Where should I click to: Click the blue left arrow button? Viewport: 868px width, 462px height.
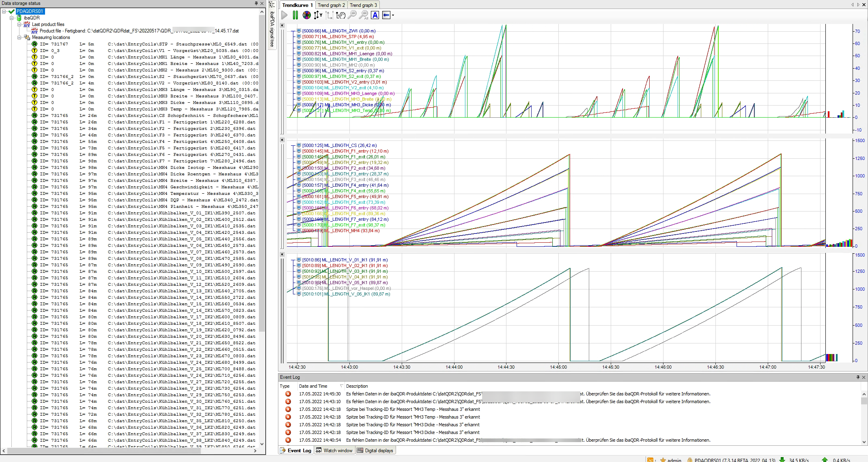(386, 15)
